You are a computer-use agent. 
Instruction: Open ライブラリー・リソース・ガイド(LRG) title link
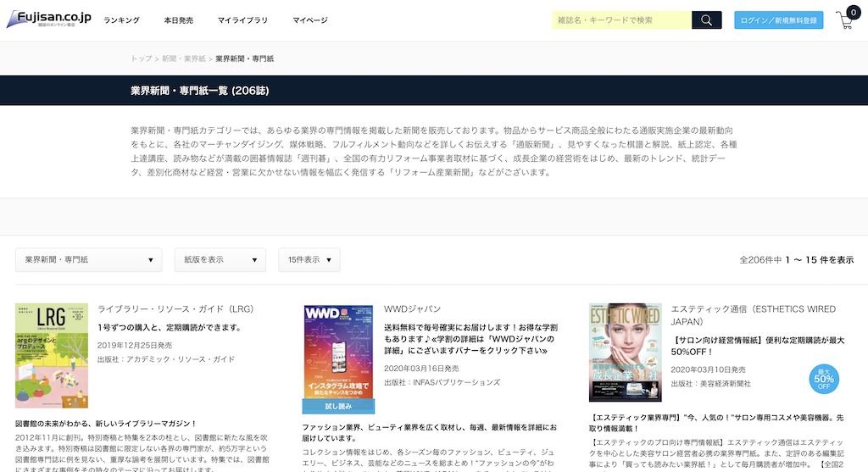pyautogui.click(x=175, y=308)
